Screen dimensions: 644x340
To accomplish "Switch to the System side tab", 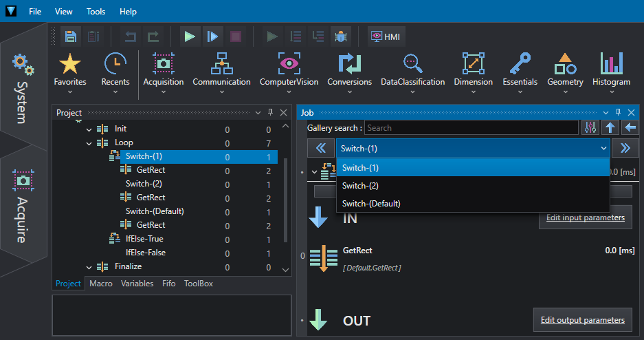I will tap(23, 88).
